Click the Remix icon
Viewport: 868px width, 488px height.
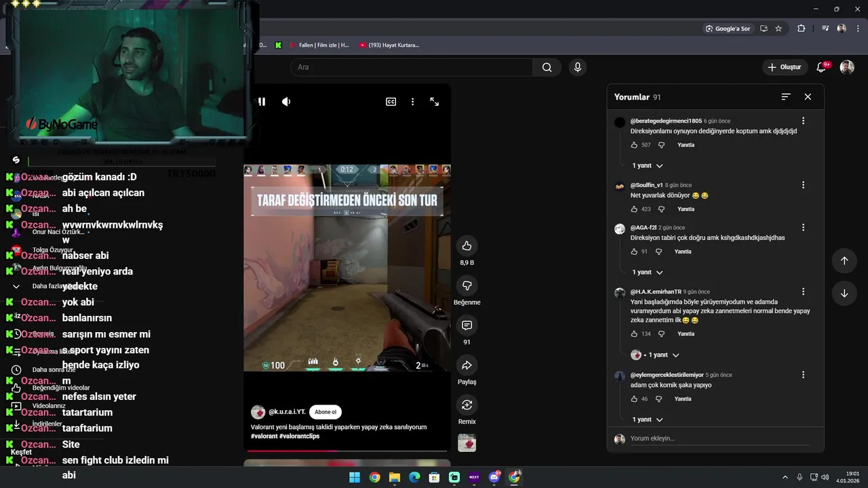pyautogui.click(x=467, y=405)
